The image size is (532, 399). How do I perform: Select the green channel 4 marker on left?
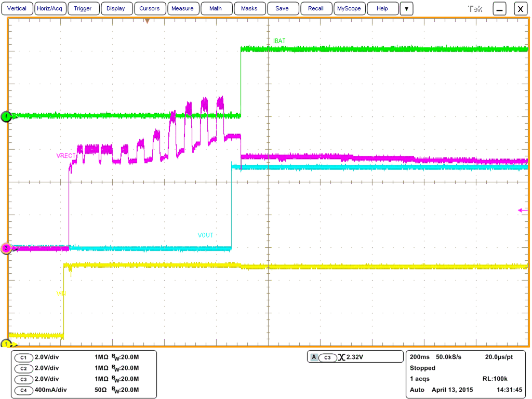coord(6,116)
